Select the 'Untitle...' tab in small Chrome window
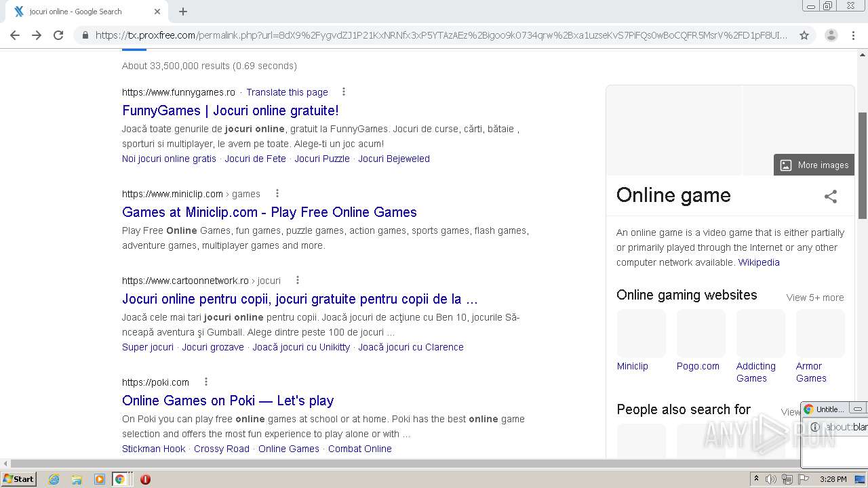 tap(825, 409)
